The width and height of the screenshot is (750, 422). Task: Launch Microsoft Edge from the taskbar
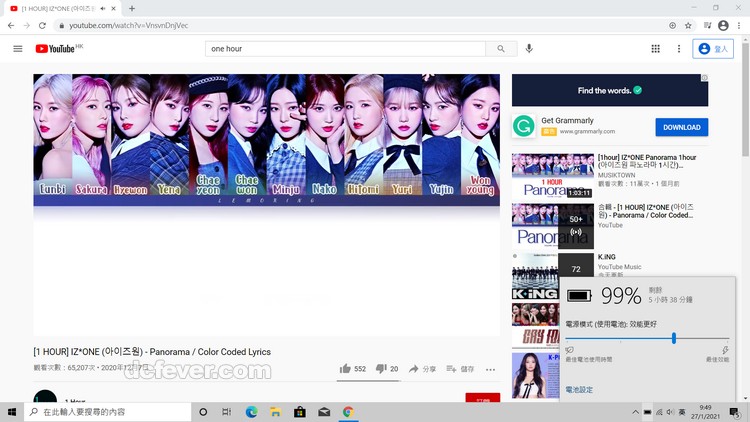point(251,412)
